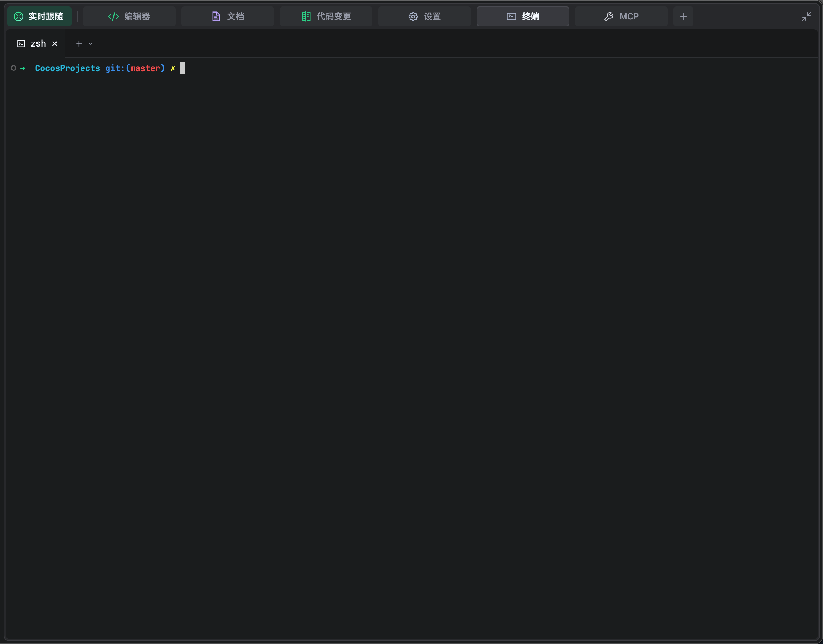The image size is (823, 644).
Task: Click the purple document icon
Action: click(216, 16)
